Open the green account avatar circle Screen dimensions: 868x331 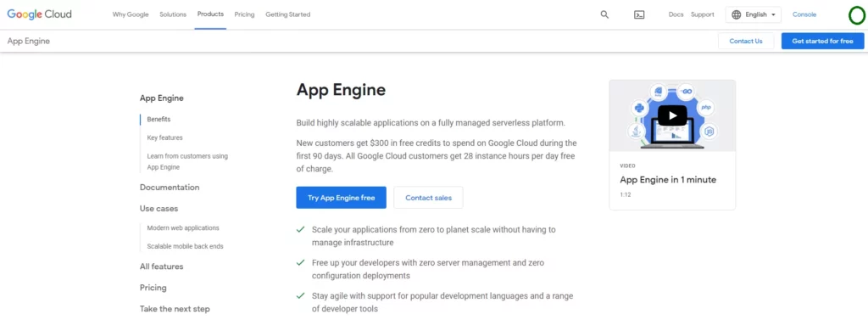[856, 15]
